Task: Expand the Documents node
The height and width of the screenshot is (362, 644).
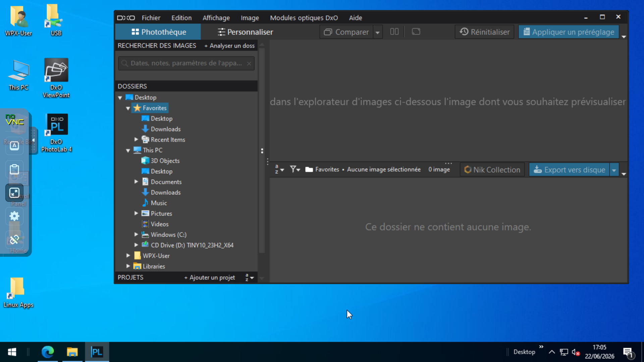Action: click(x=136, y=182)
